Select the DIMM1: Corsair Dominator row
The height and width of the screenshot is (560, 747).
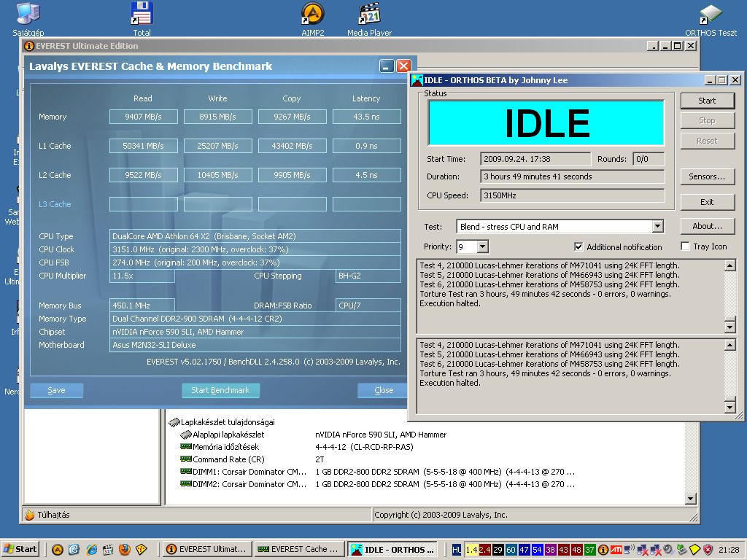[377, 472]
